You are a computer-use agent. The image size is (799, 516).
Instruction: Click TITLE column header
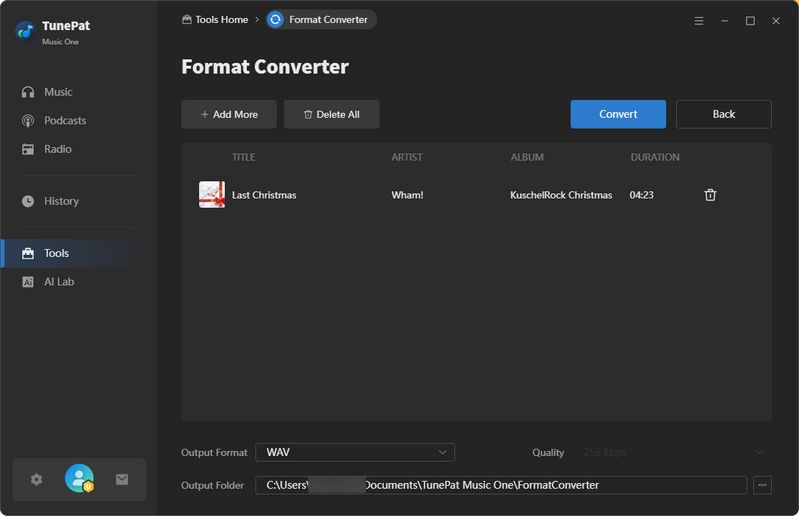[x=244, y=157]
